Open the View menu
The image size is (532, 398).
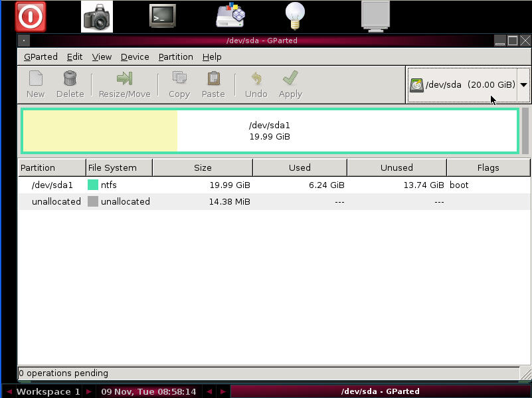click(102, 57)
